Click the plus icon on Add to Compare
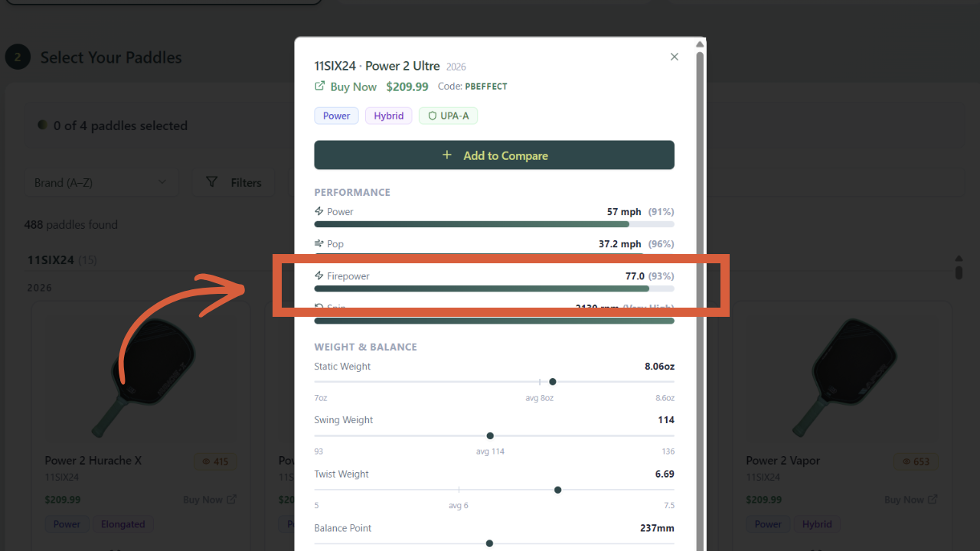This screenshot has height=551, width=980. pos(447,155)
